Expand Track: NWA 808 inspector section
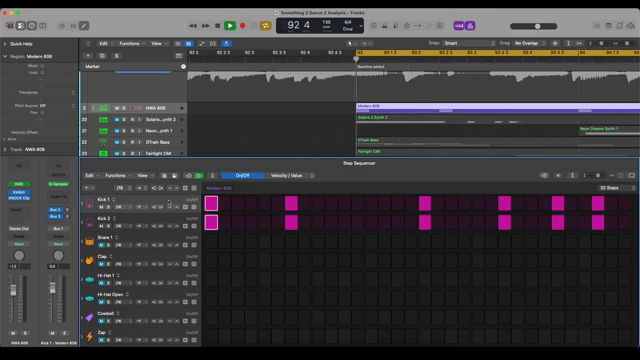This screenshot has height=360, width=640. [5, 149]
